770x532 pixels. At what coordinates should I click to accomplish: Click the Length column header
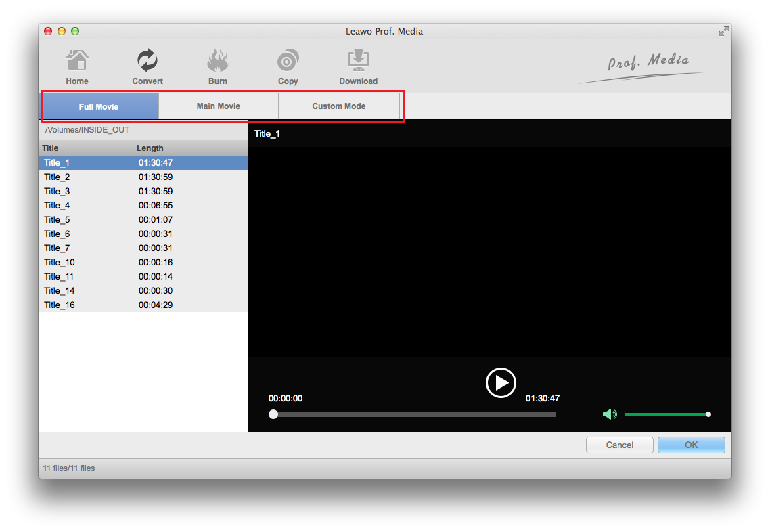150,148
